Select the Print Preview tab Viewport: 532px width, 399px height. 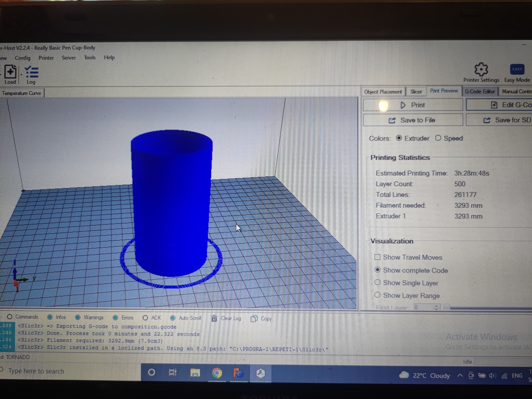click(444, 91)
